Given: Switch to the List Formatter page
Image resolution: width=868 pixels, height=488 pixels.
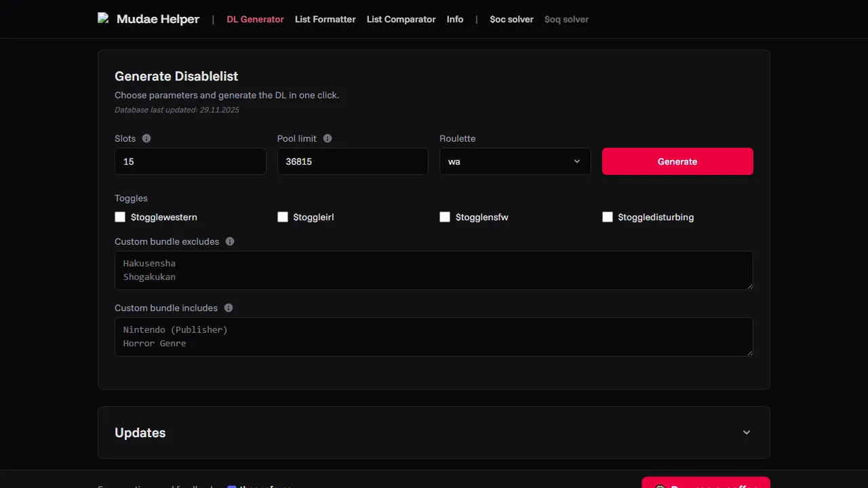Looking at the screenshot, I should pos(325,19).
